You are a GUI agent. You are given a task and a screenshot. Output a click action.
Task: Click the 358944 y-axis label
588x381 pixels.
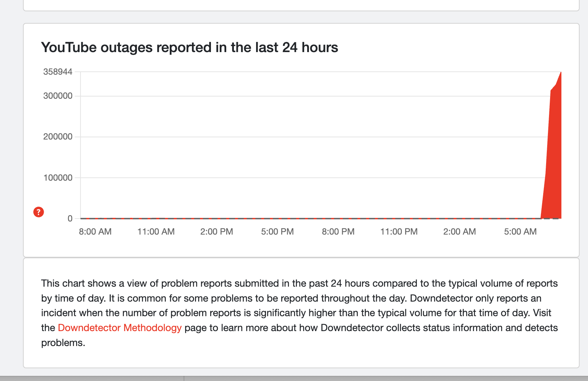coord(58,72)
